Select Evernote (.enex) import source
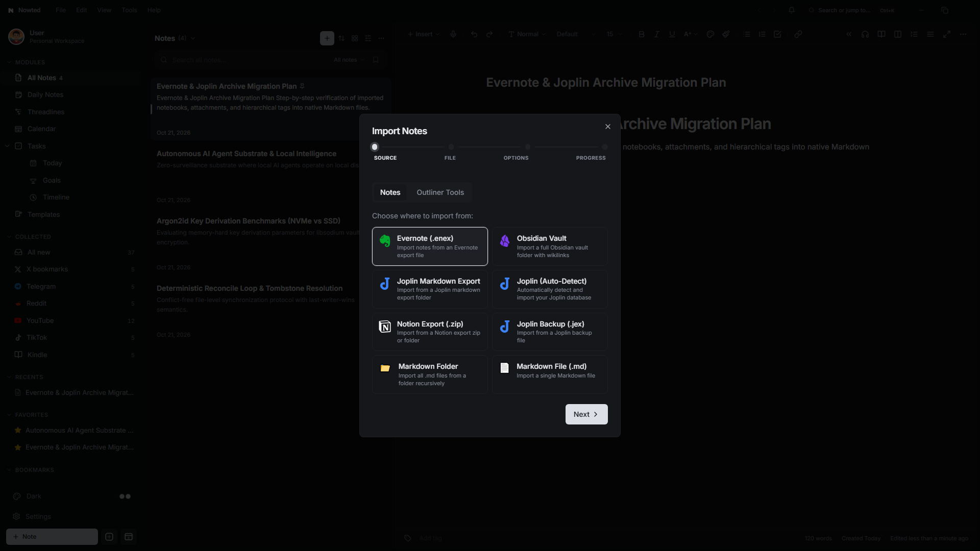Screen dimensions: 980x551 point(430,246)
